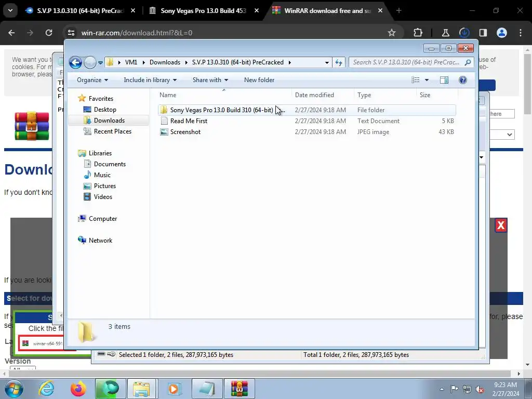
Task: Open Desktop in navigation pane
Action: tap(105, 110)
